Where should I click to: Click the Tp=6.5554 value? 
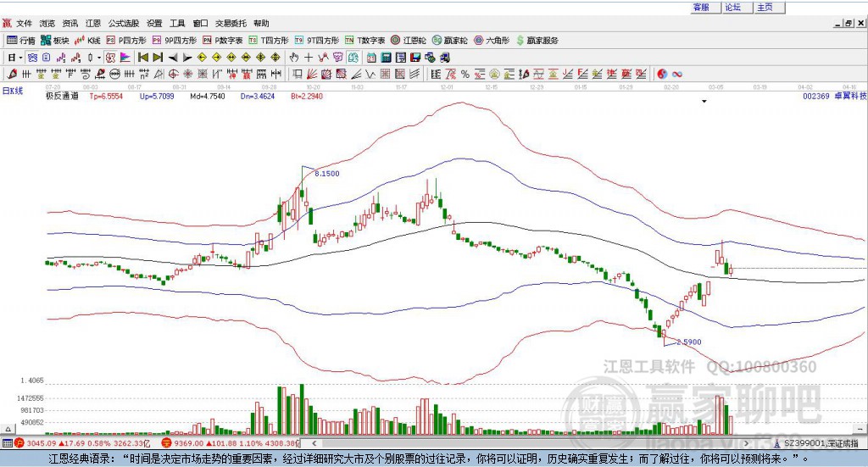point(106,96)
